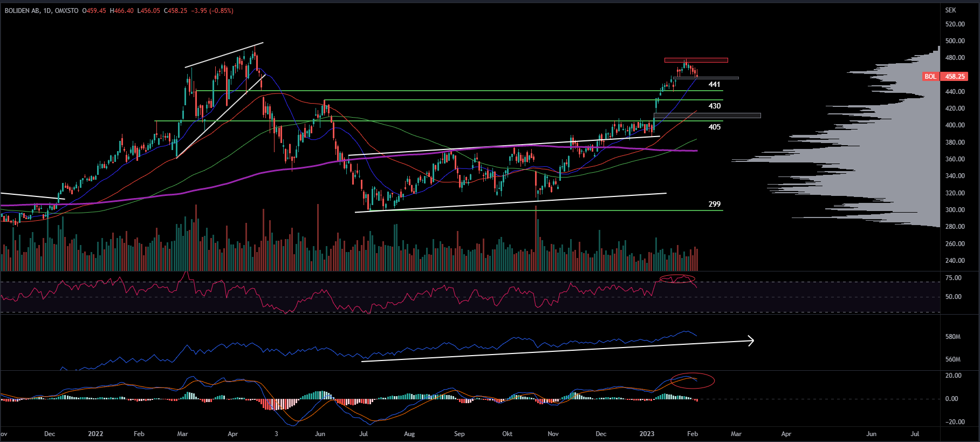Click the 405 support level text label
The height and width of the screenshot is (442, 980).
[x=714, y=127]
